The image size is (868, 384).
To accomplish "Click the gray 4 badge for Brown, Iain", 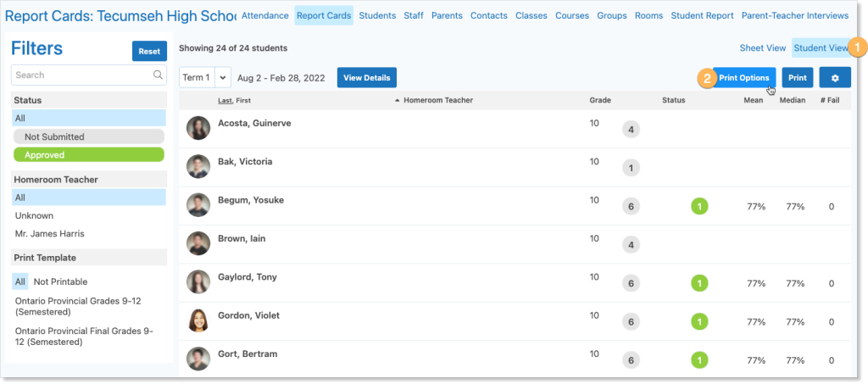I will (x=631, y=245).
